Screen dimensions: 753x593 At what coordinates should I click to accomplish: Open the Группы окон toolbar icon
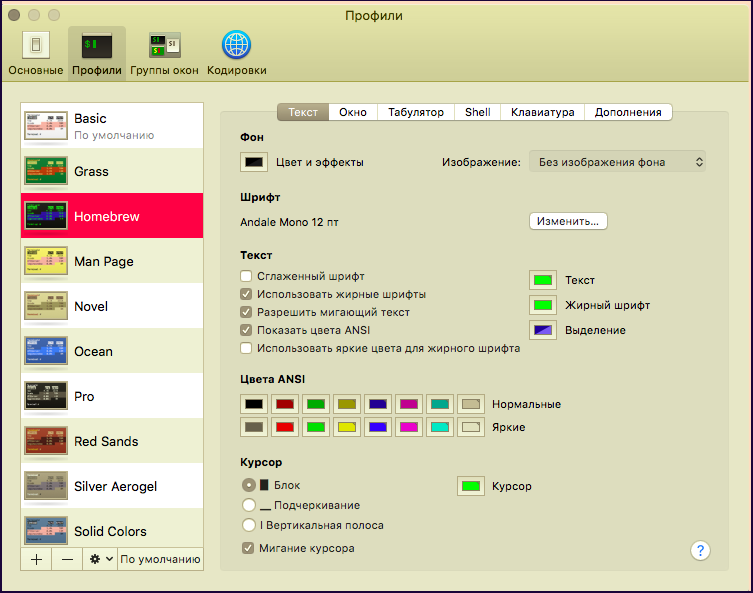pyautogui.click(x=164, y=46)
